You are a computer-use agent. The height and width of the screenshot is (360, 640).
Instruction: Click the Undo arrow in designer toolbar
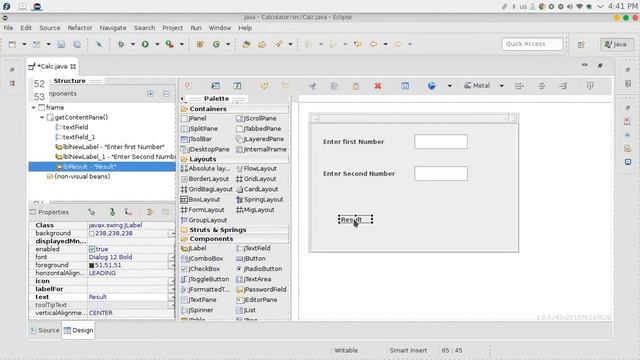coord(264,86)
